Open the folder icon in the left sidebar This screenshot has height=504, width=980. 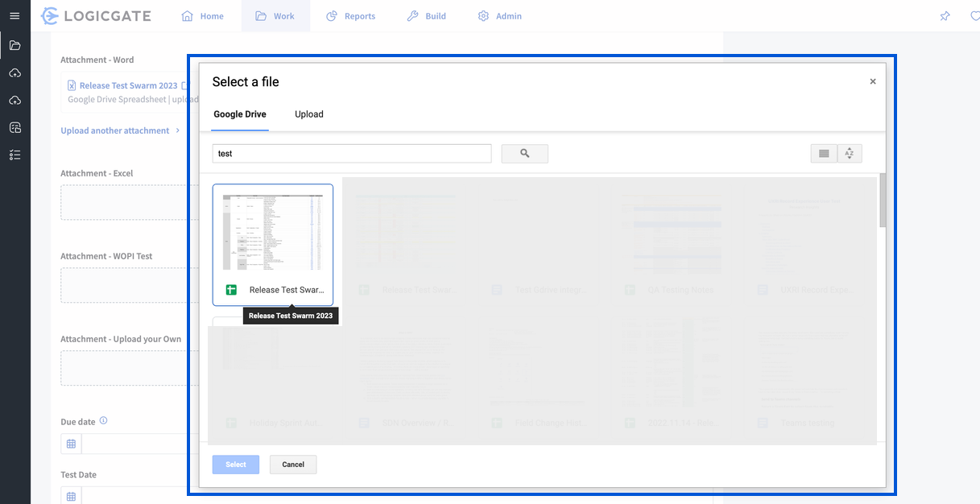pos(14,45)
